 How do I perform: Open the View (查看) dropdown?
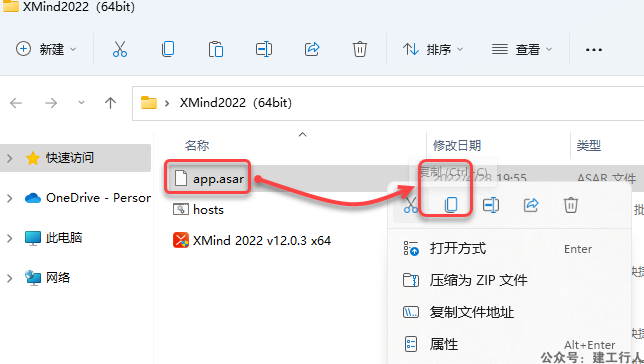pyautogui.click(x=522, y=49)
